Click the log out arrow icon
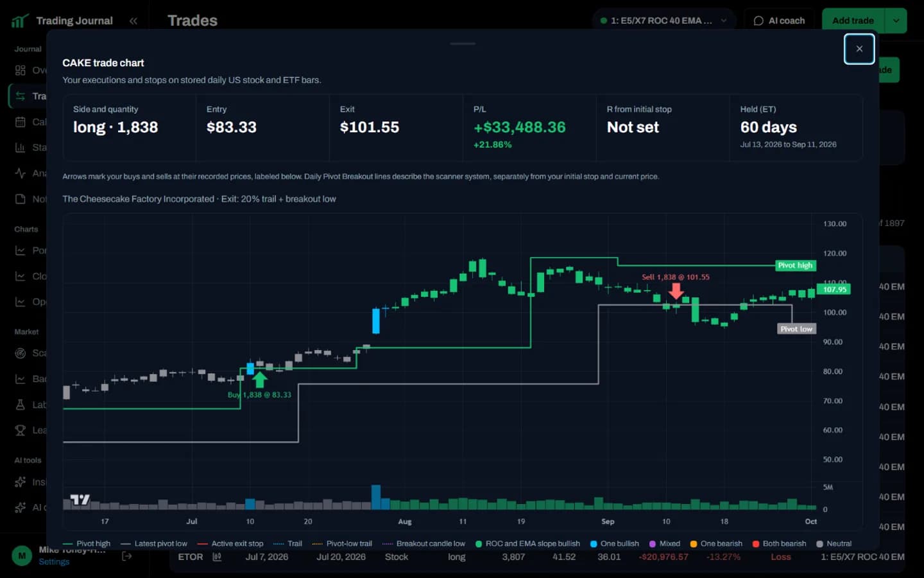The width and height of the screenshot is (924, 578). click(x=127, y=556)
